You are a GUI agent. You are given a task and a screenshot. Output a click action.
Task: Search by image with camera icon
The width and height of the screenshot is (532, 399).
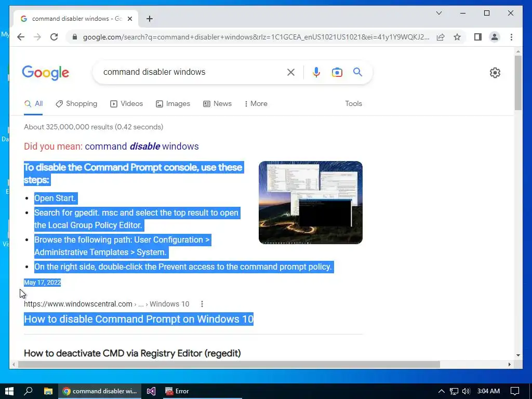[x=337, y=72]
